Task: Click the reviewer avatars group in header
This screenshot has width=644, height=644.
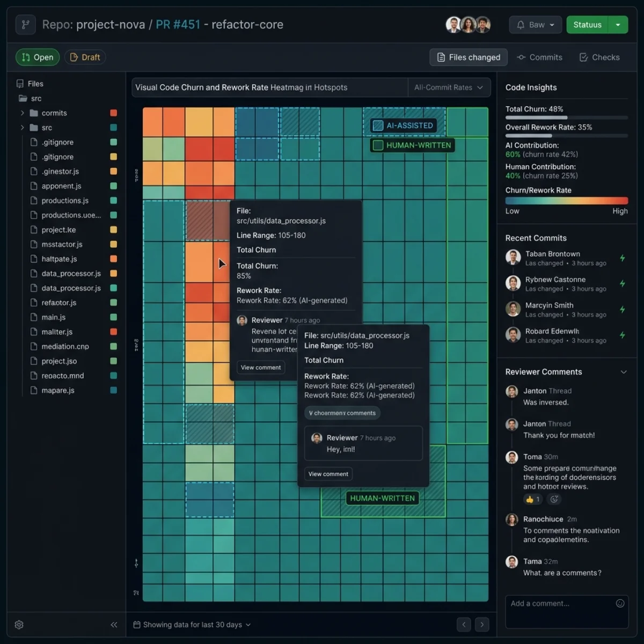Action: [468, 25]
